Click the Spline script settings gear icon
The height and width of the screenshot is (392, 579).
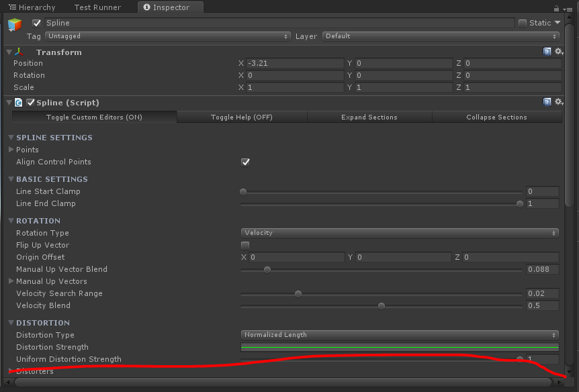click(560, 101)
